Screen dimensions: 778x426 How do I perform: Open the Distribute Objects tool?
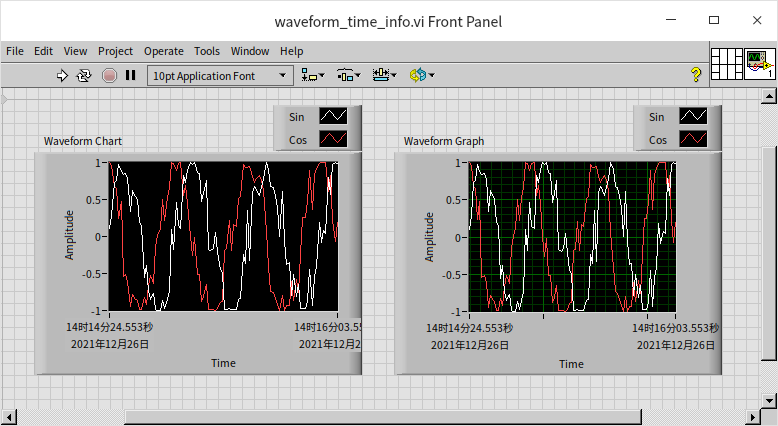pos(348,75)
